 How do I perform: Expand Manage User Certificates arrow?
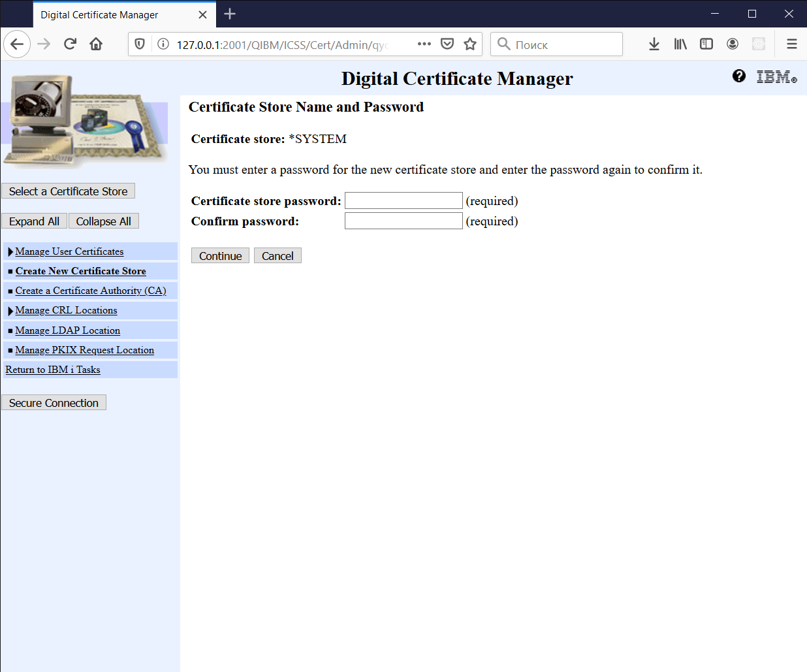10,252
